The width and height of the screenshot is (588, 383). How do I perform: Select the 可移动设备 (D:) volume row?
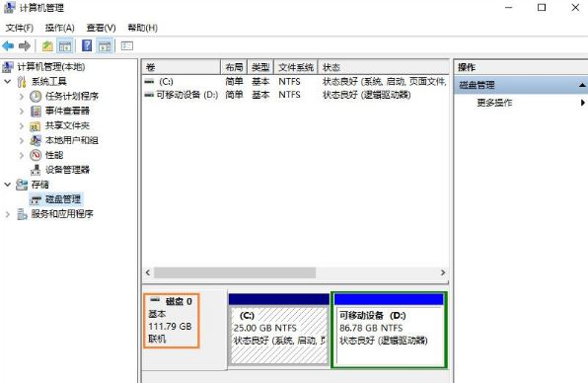pyautogui.click(x=296, y=95)
